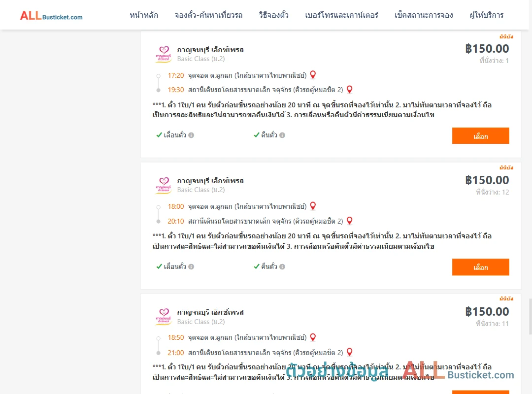Click the 18:00 departure time
Image resolution: width=532 pixels, height=394 pixels.
click(x=176, y=207)
